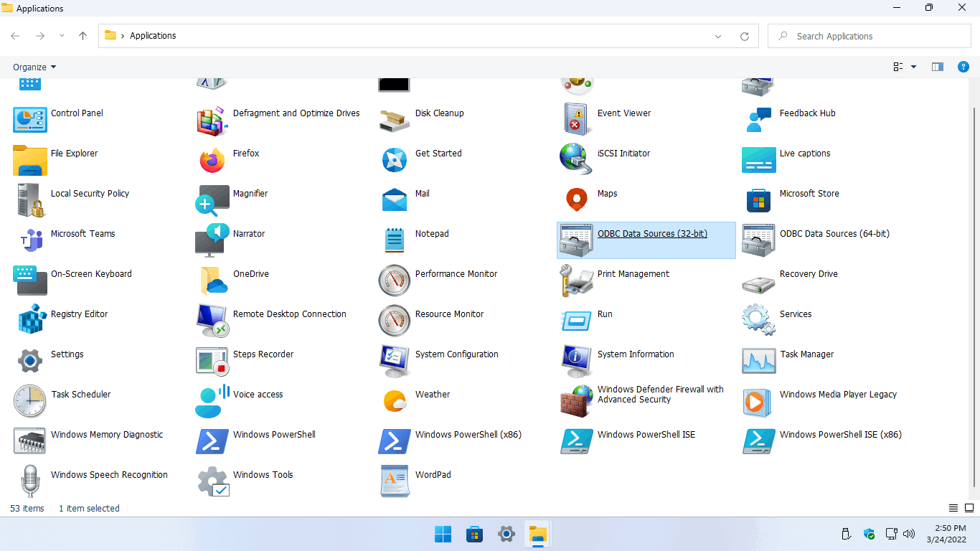Toggle the preview pane

[937, 67]
